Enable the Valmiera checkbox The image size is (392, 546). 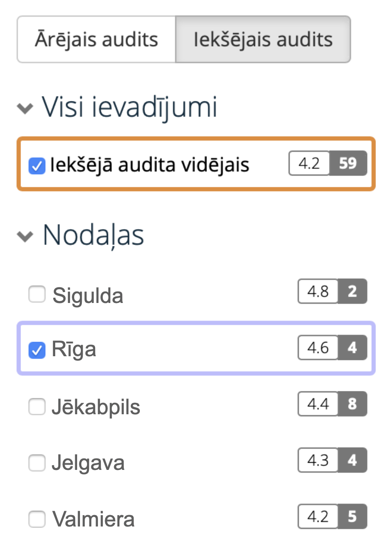pos(37,520)
